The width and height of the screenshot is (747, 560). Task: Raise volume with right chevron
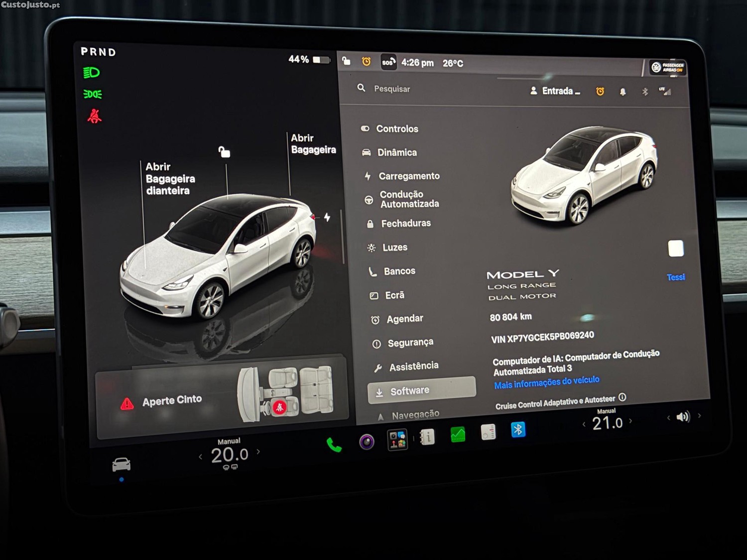(x=699, y=416)
